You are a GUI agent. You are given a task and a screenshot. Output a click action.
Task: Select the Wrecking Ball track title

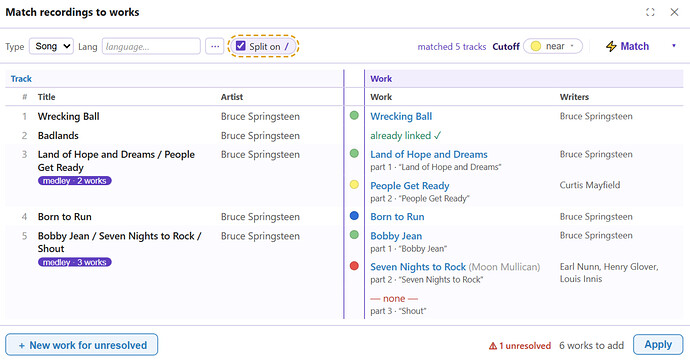pyautogui.click(x=69, y=116)
